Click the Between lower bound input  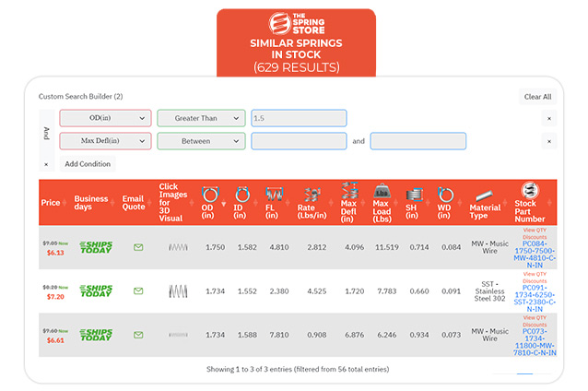[299, 141]
